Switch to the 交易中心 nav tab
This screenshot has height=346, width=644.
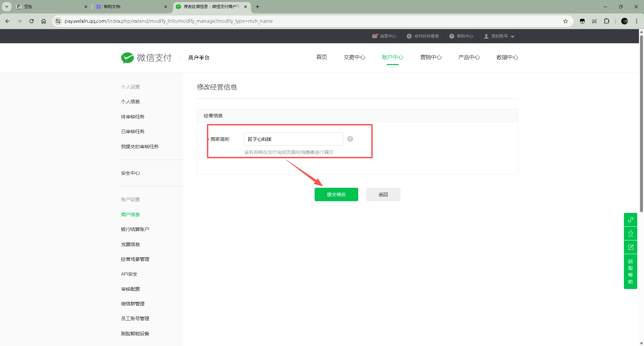click(354, 57)
